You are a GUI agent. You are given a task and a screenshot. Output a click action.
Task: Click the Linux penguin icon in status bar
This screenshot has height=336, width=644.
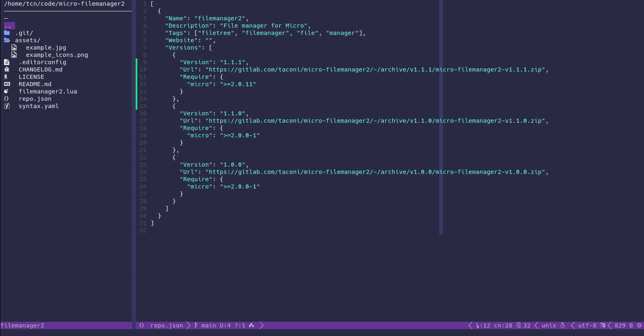pos(562,325)
